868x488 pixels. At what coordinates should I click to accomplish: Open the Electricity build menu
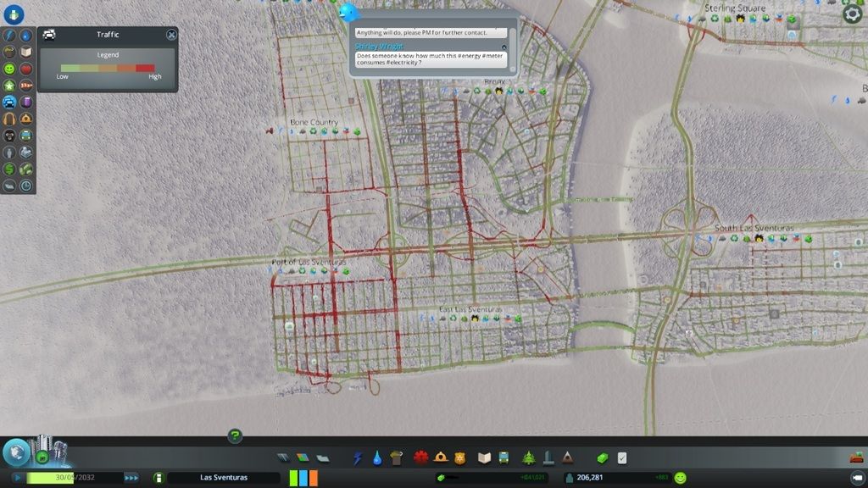coord(358,458)
